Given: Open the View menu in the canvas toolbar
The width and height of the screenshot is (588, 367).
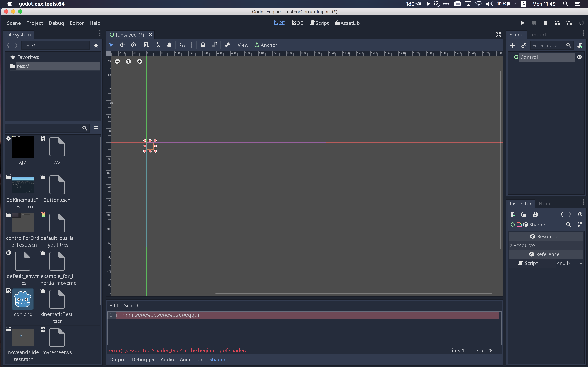Looking at the screenshot, I should tap(243, 45).
